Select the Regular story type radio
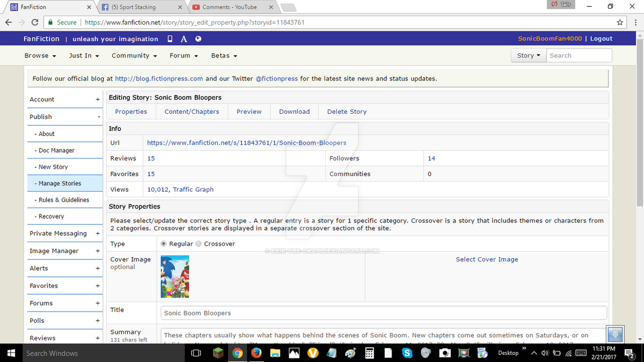 [x=164, y=244]
